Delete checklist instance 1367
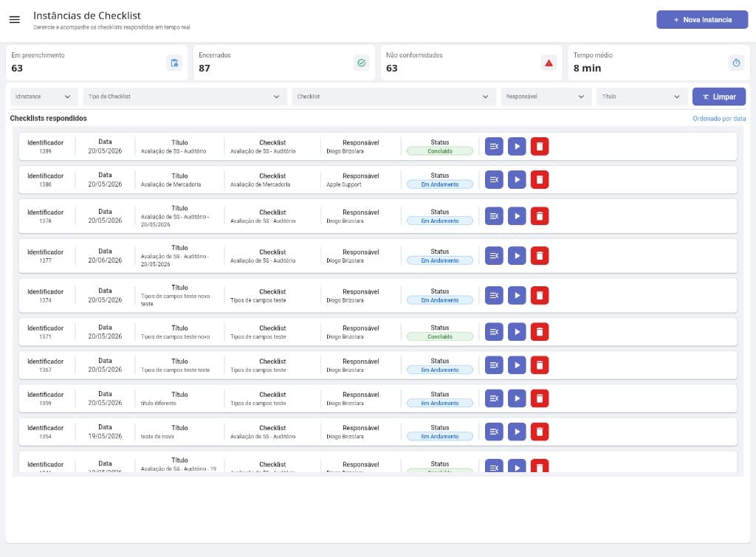 click(540, 365)
